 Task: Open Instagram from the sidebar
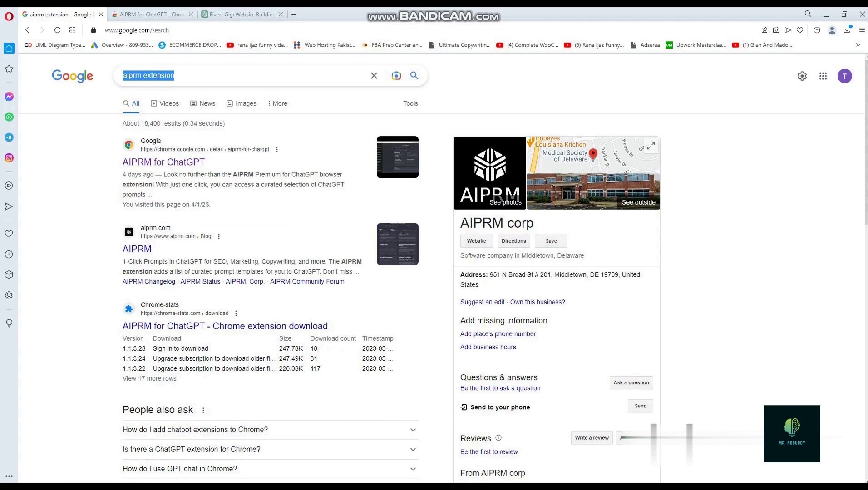pos(9,157)
